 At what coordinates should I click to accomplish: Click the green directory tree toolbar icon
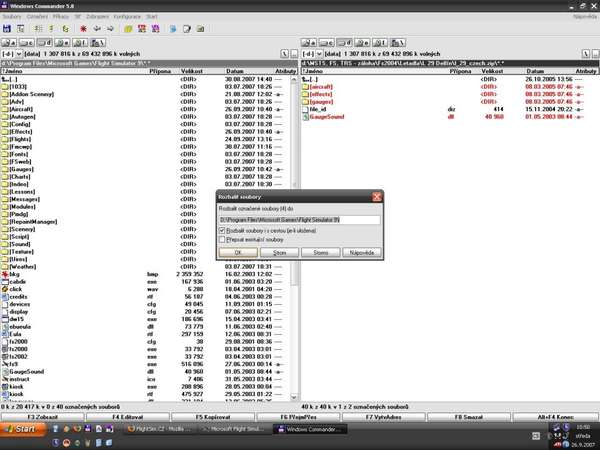pos(66,29)
